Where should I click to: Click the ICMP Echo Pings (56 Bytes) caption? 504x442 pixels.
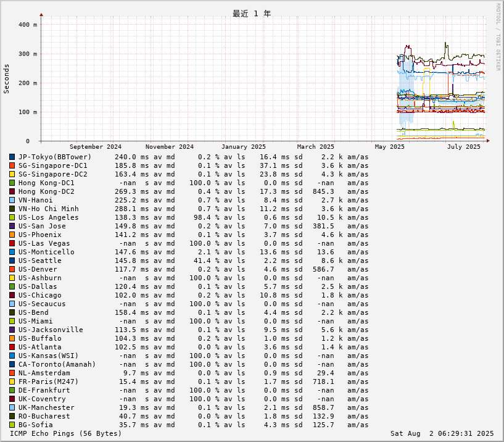(x=65, y=433)
